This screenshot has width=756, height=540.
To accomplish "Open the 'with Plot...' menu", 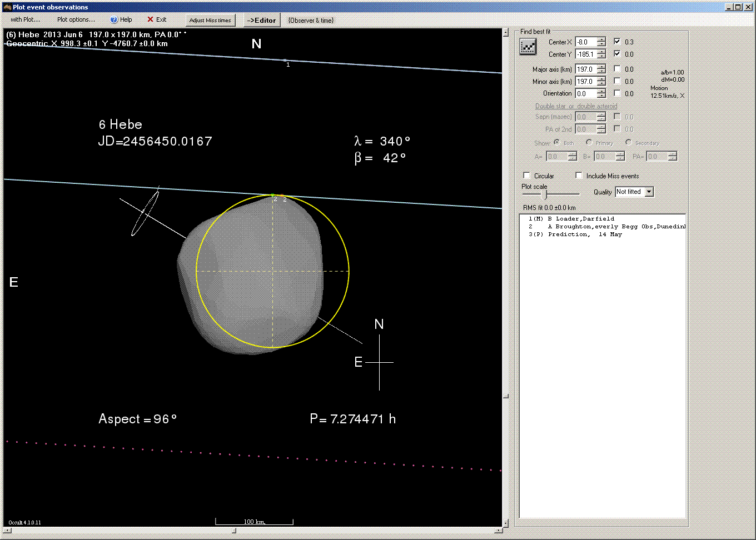I will pyautogui.click(x=25, y=19).
